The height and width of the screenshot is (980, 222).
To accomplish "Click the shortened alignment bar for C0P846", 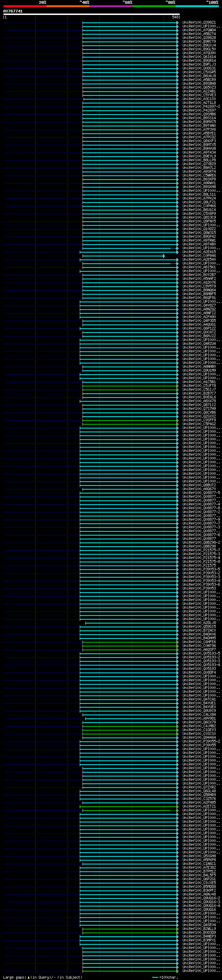I will pyautogui.click(x=124, y=256).
